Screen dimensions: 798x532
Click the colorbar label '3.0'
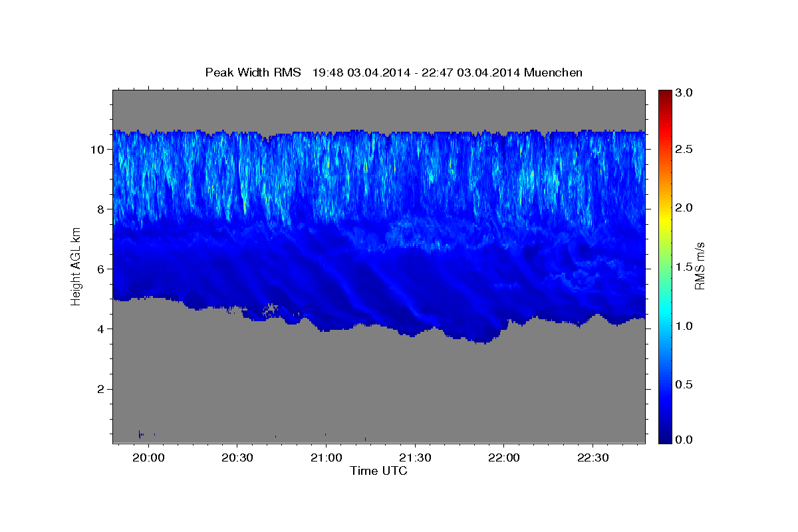coord(685,93)
